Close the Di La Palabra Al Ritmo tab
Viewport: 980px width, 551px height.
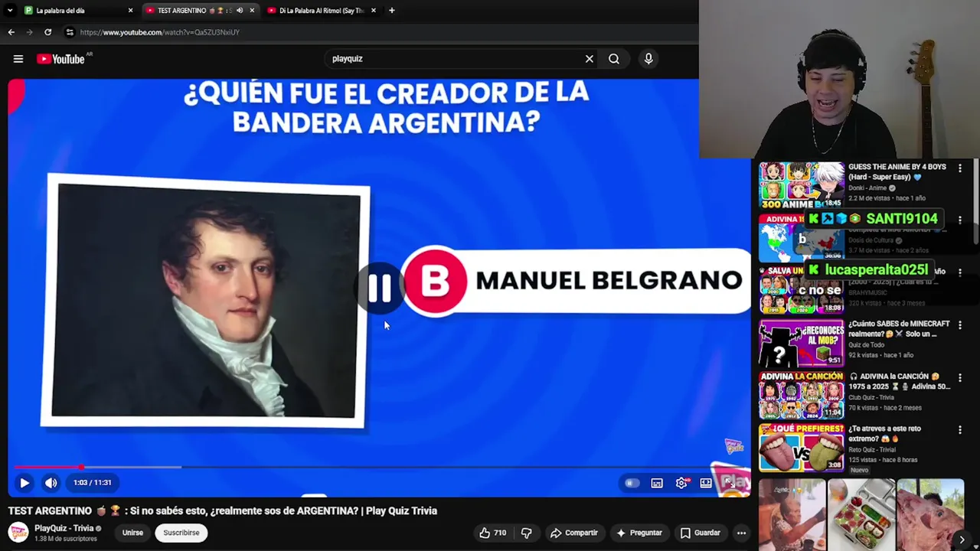[x=374, y=11]
